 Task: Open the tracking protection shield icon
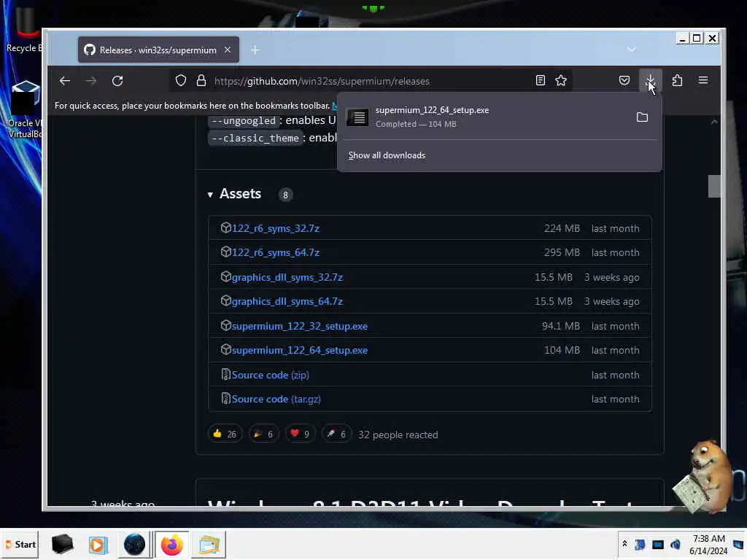tap(181, 80)
